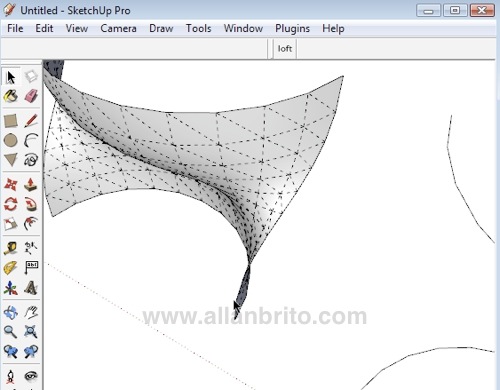Viewport: 500px width, 390px height.
Task: Select the Protractor tool
Action: point(11,268)
